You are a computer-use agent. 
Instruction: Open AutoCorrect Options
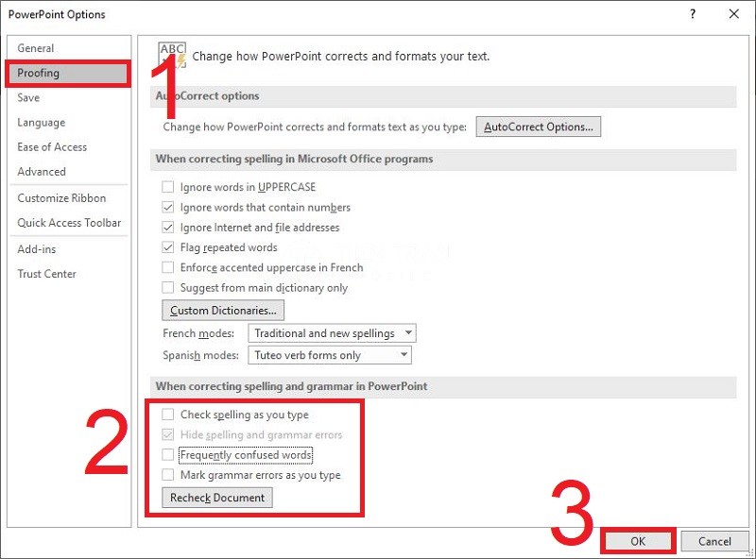pos(538,127)
